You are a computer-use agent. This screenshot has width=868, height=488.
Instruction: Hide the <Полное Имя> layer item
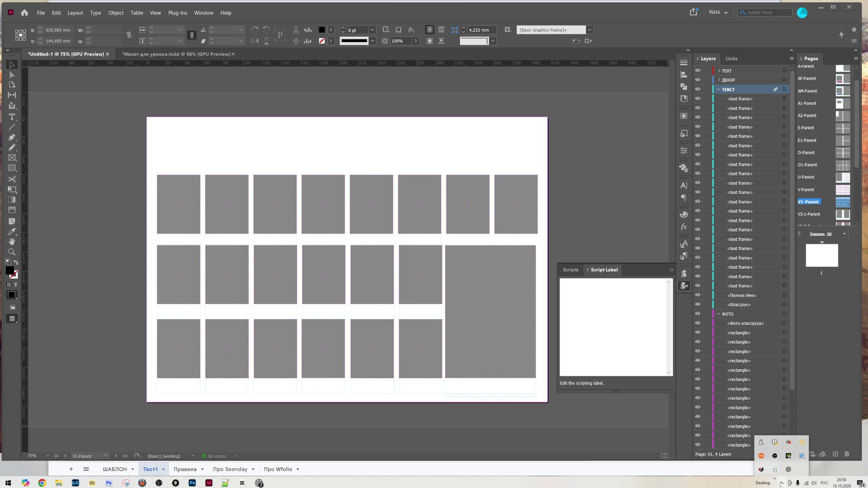697,295
